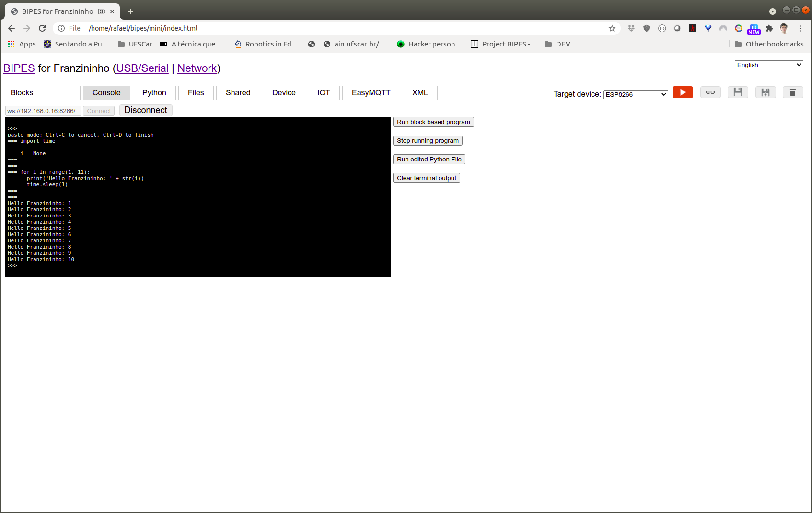Click the second save-as disk icon
The image size is (812, 513).
[x=766, y=92]
